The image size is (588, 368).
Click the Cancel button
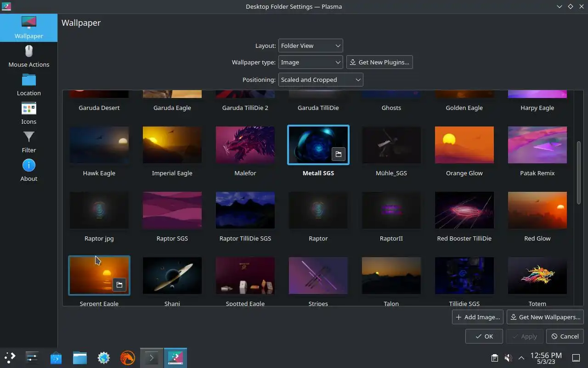[565, 336]
